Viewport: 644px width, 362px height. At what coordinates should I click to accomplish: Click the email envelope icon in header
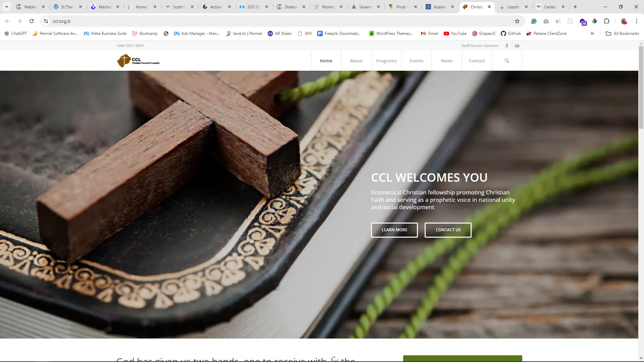[x=517, y=46]
